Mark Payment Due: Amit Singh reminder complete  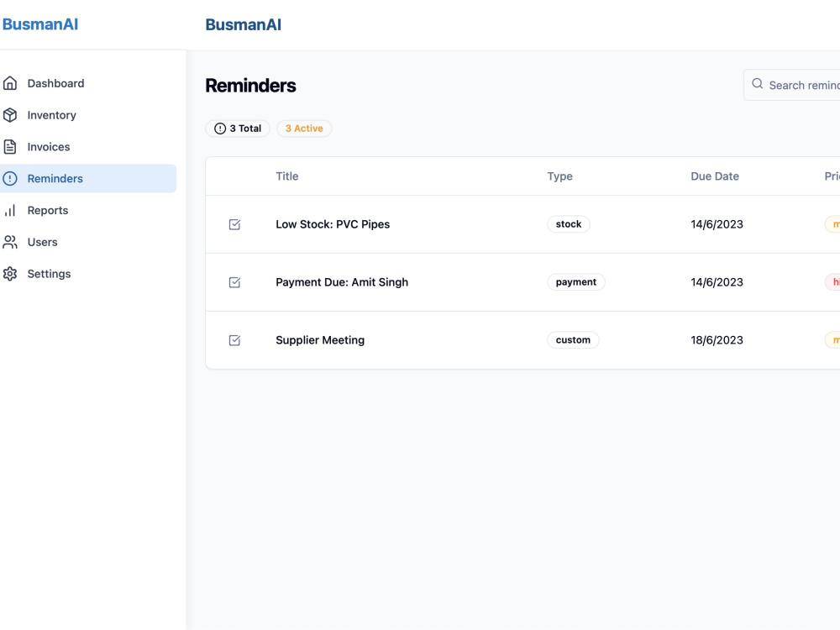(234, 281)
